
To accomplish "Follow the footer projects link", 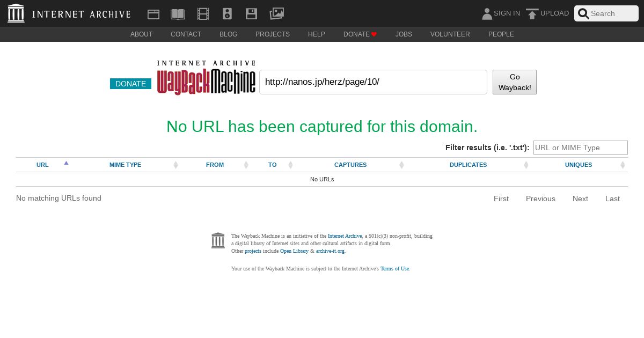I will pos(253,251).
